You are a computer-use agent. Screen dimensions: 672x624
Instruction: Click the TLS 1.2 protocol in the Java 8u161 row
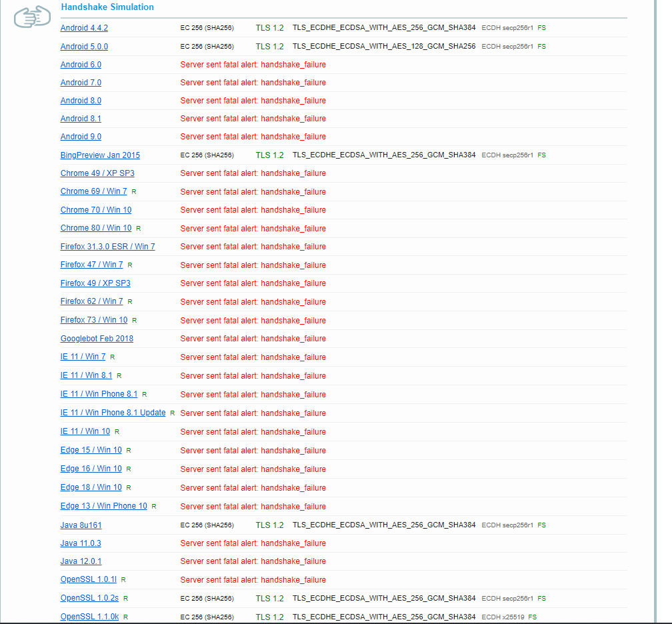click(x=269, y=525)
